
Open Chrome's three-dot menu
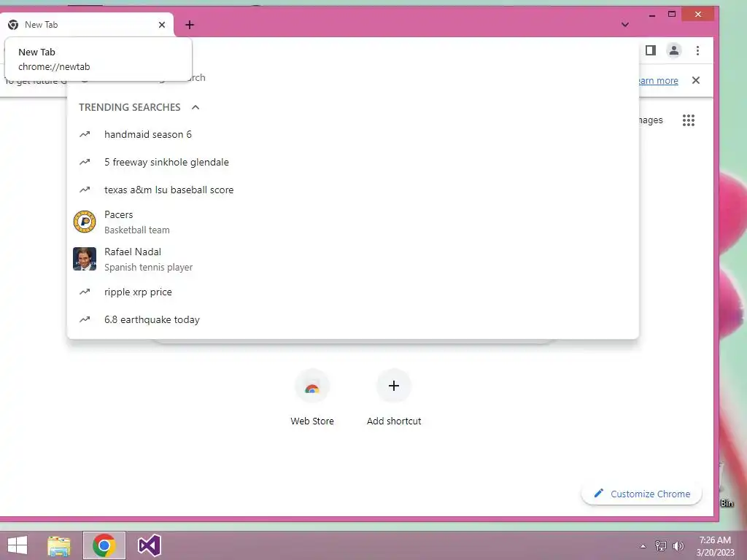697,50
